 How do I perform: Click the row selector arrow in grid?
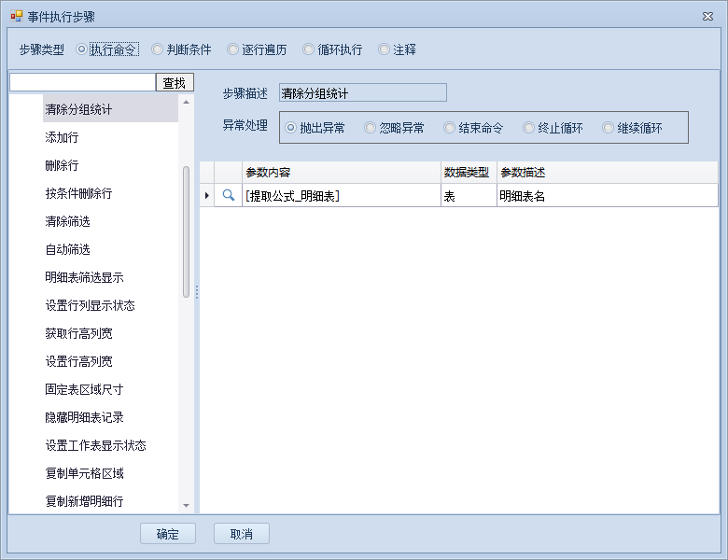(206, 195)
